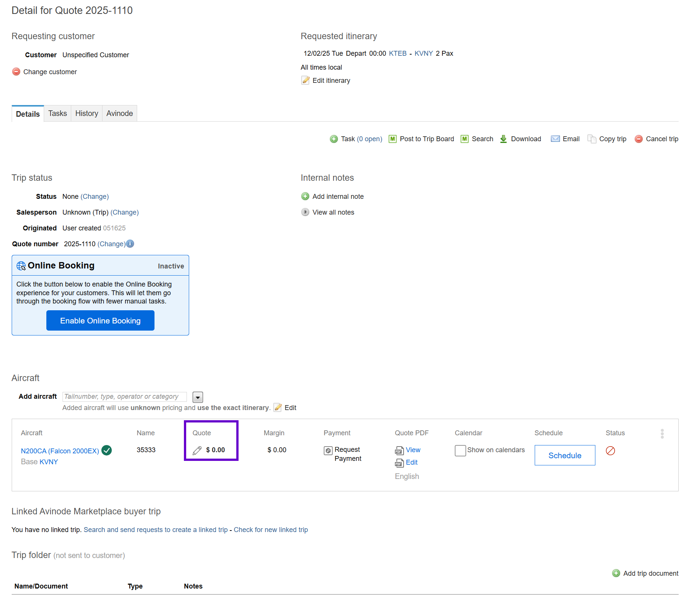This screenshot has width=699, height=616.
Task: Click the Email envelope icon
Action: [555, 139]
